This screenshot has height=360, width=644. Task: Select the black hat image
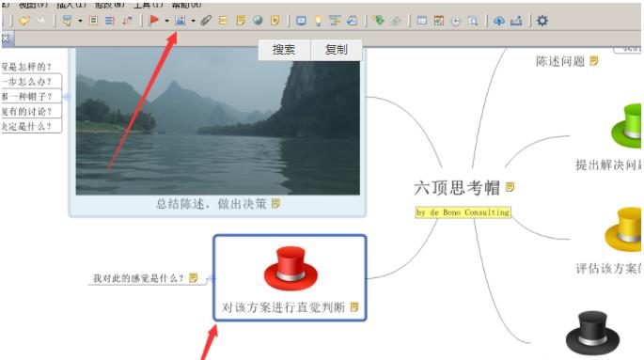[592, 333]
